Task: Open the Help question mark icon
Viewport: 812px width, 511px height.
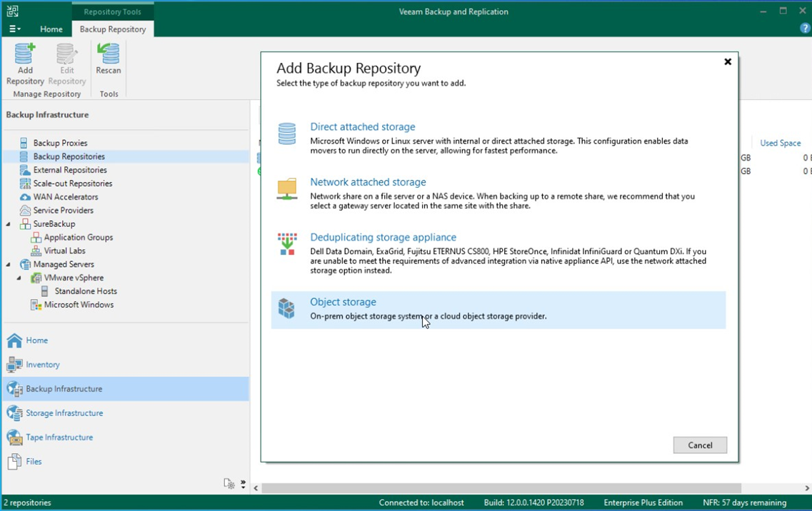Action: click(805, 29)
